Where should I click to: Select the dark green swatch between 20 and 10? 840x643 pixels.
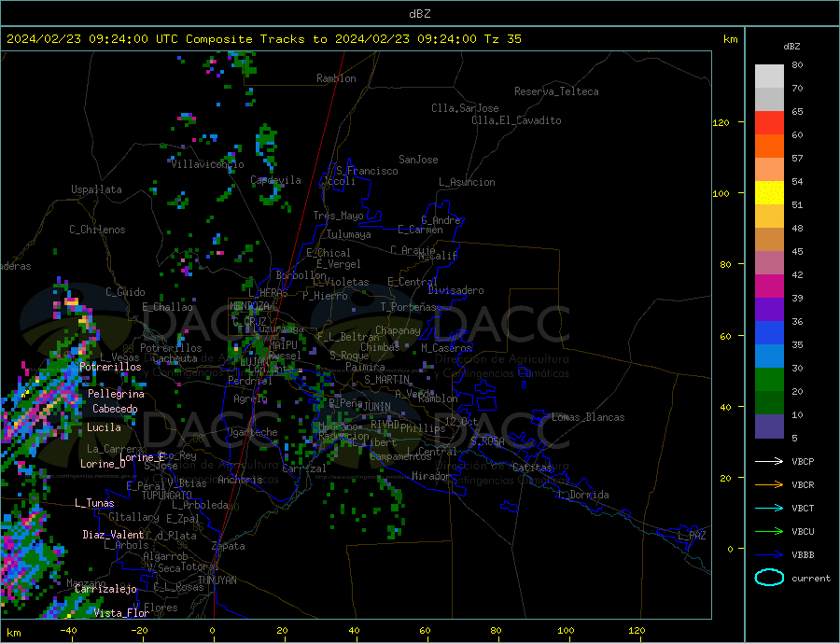[x=769, y=403]
